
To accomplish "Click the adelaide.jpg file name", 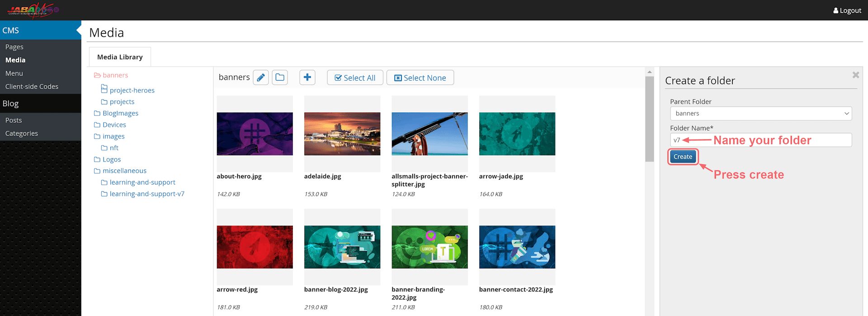I will 323,177.
